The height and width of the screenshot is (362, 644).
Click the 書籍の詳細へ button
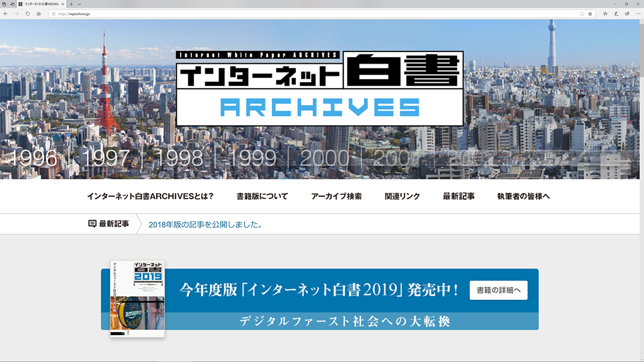click(x=499, y=290)
